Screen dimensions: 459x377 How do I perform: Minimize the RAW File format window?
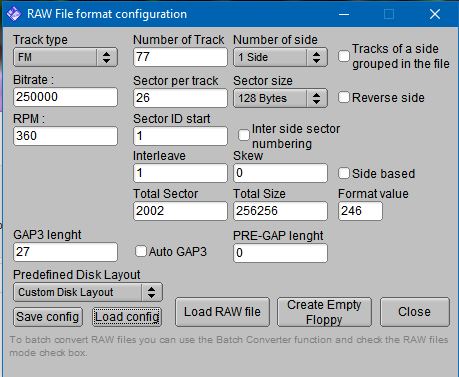pos(344,14)
